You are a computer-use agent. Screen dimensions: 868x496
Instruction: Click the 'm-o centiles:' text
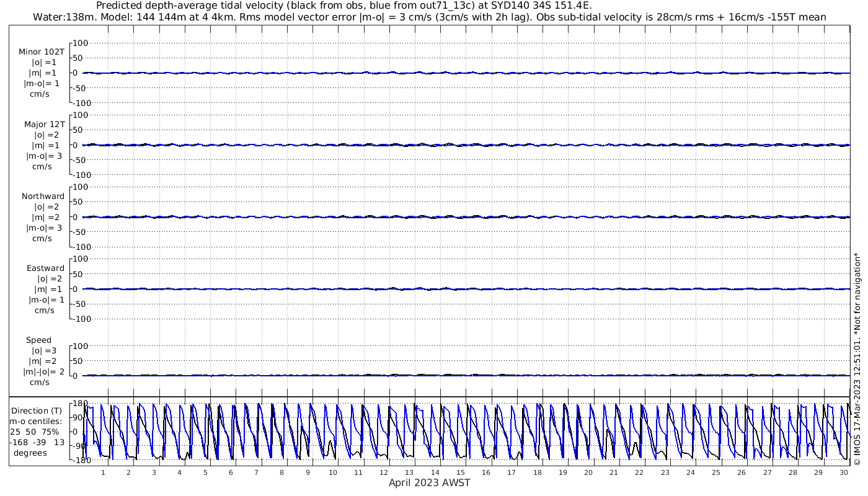tap(36, 421)
